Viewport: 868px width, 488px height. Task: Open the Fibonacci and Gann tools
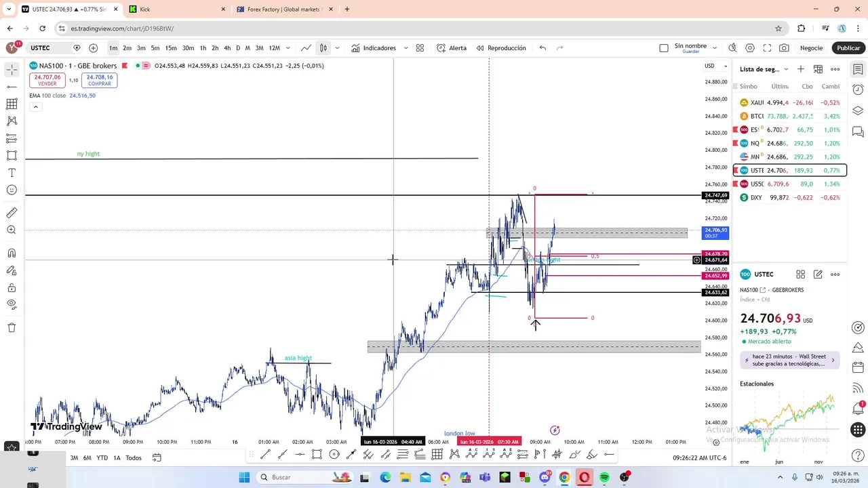[12, 104]
